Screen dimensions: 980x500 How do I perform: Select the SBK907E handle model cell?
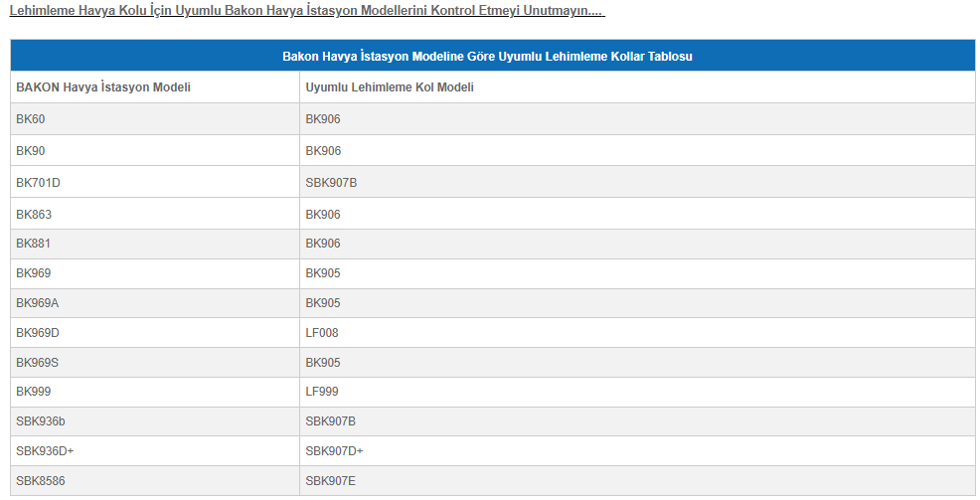click(330, 481)
